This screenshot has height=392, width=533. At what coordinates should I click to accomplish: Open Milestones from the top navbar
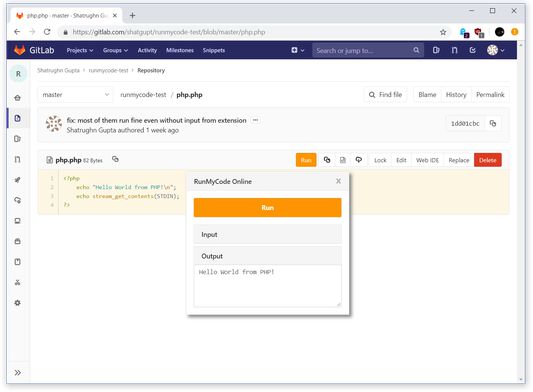(x=180, y=50)
